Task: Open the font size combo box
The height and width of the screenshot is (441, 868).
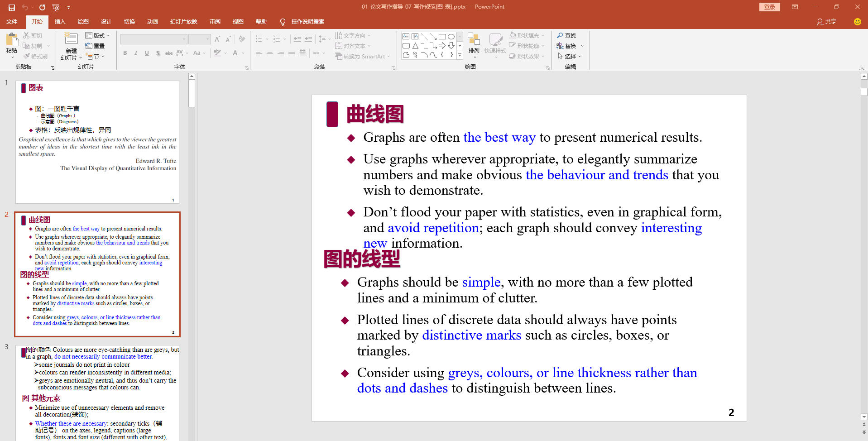Action: coord(200,39)
